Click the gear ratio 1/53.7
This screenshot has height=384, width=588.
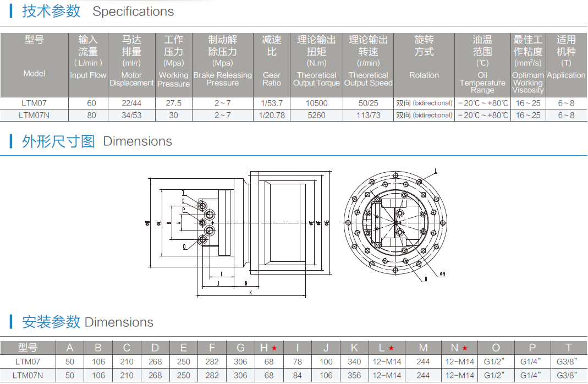pos(272,103)
